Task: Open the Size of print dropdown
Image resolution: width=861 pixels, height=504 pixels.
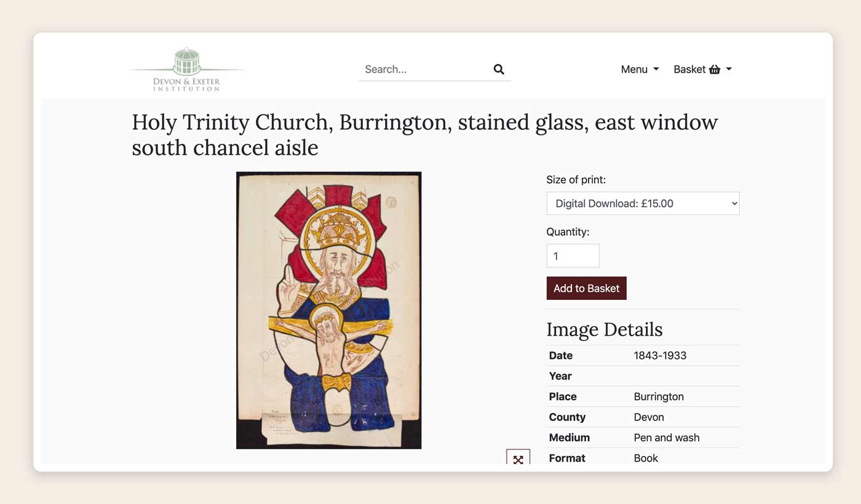Action: point(643,203)
